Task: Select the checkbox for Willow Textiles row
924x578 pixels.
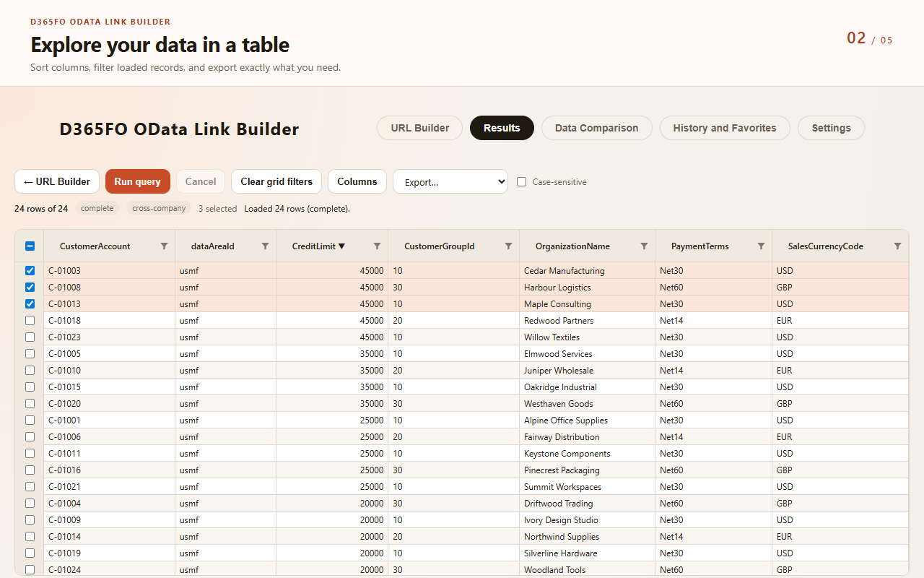Action: (30, 337)
